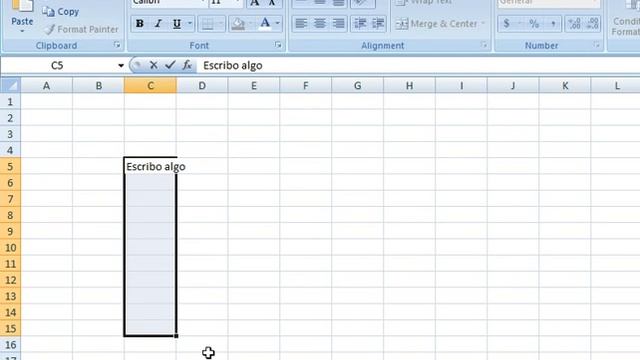Open the Number dialog launcher

coord(597,45)
